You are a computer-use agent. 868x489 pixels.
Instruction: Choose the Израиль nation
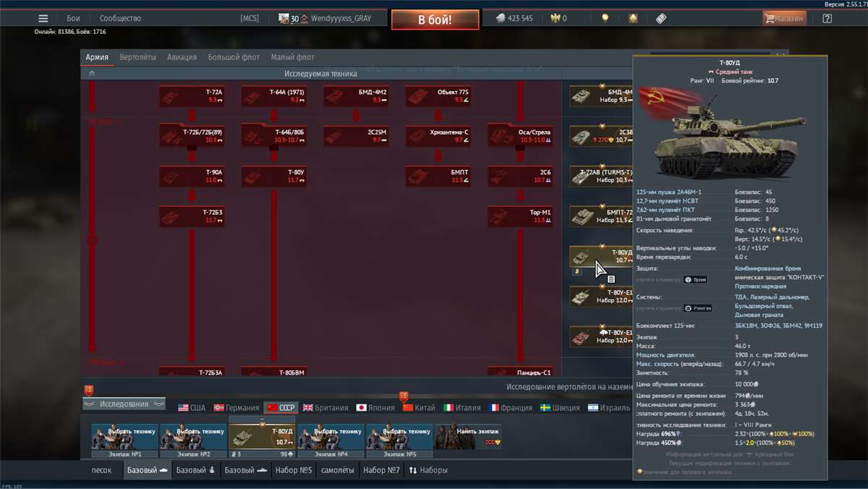(610, 408)
